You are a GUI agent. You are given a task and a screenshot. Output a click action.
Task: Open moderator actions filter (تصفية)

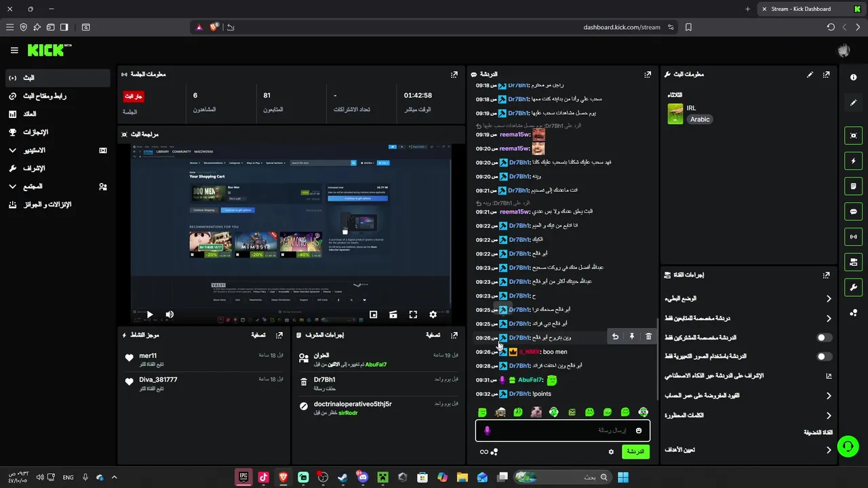(433, 335)
